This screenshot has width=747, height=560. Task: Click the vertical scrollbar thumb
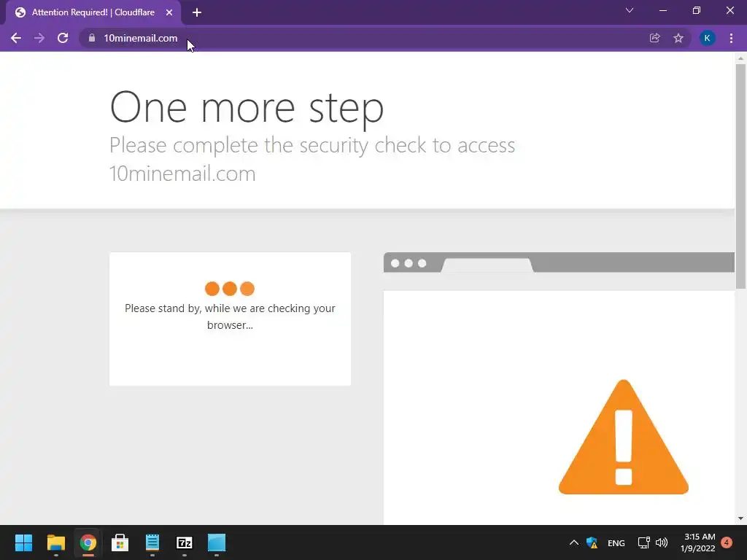(740, 176)
